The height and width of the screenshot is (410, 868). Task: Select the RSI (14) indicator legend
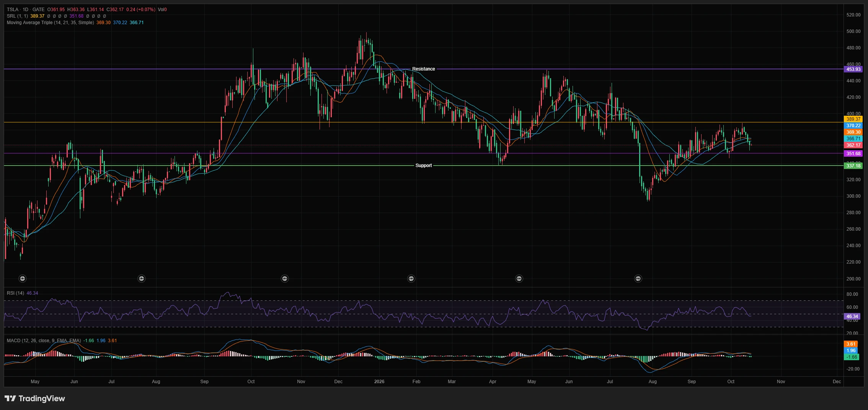point(15,293)
